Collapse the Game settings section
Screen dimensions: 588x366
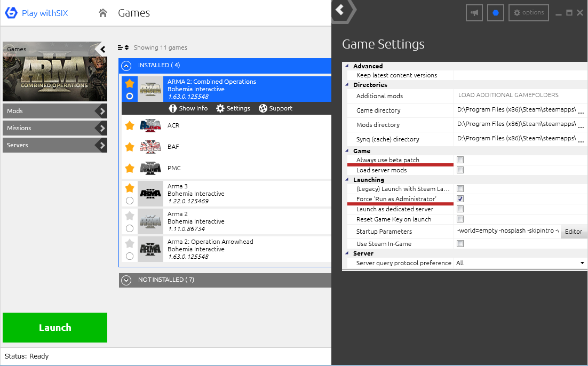click(347, 150)
